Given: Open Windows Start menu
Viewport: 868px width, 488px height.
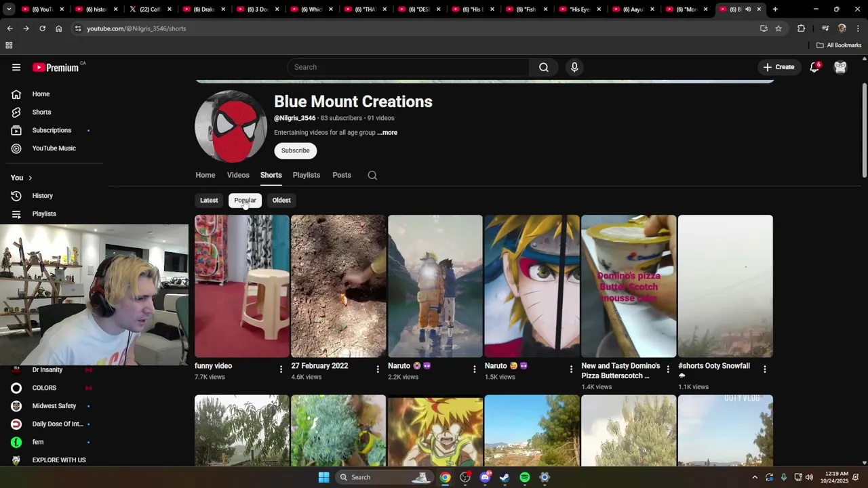Looking at the screenshot, I should click(x=324, y=477).
